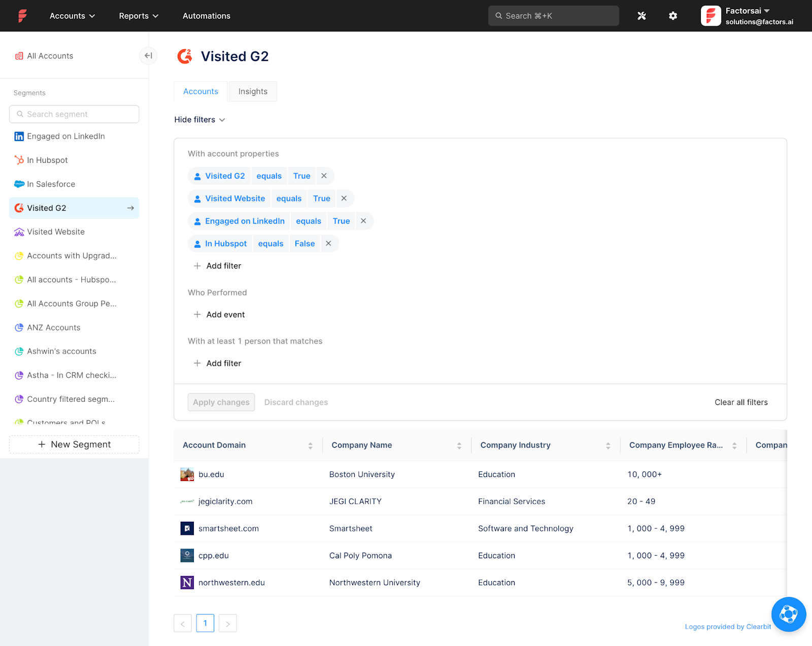812x646 pixels.
Task: Open the Accounts dropdown menu
Action: [72, 16]
